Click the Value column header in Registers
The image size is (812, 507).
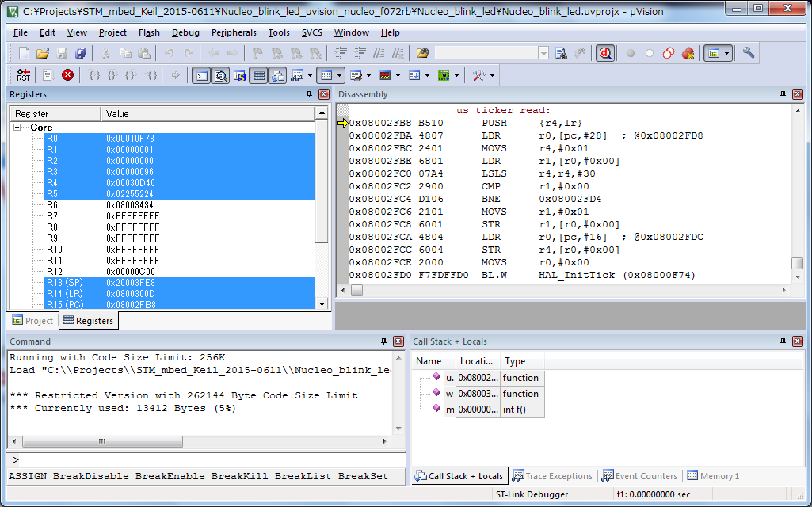coord(208,114)
